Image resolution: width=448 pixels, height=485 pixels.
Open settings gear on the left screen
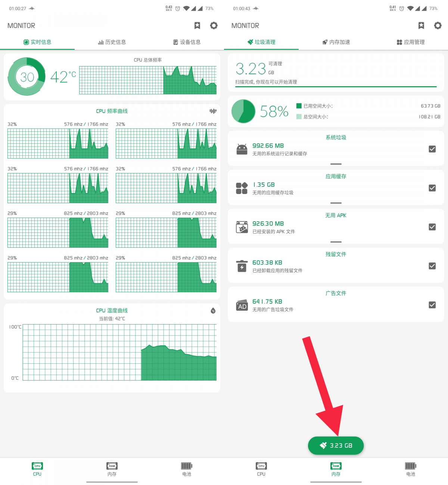pyautogui.click(x=214, y=25)
